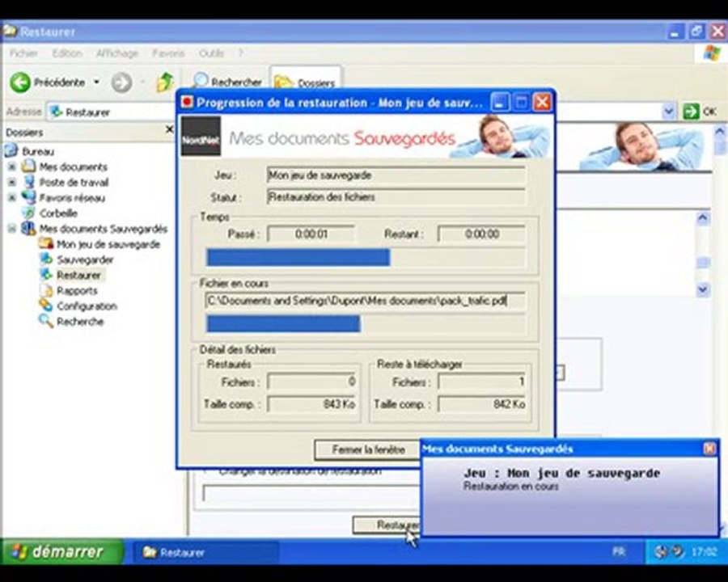Open the Affichage menu
Screen dimensions: 728x582
point(117,53)
